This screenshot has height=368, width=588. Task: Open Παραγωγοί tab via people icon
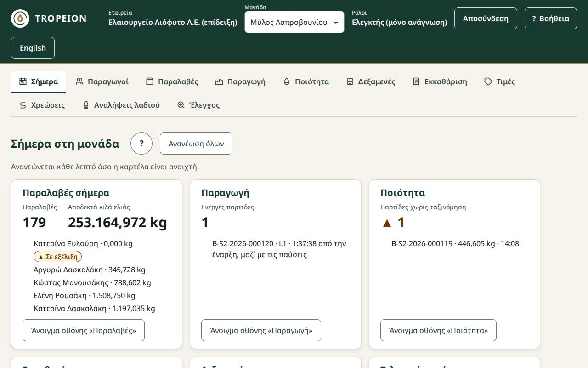79,81
